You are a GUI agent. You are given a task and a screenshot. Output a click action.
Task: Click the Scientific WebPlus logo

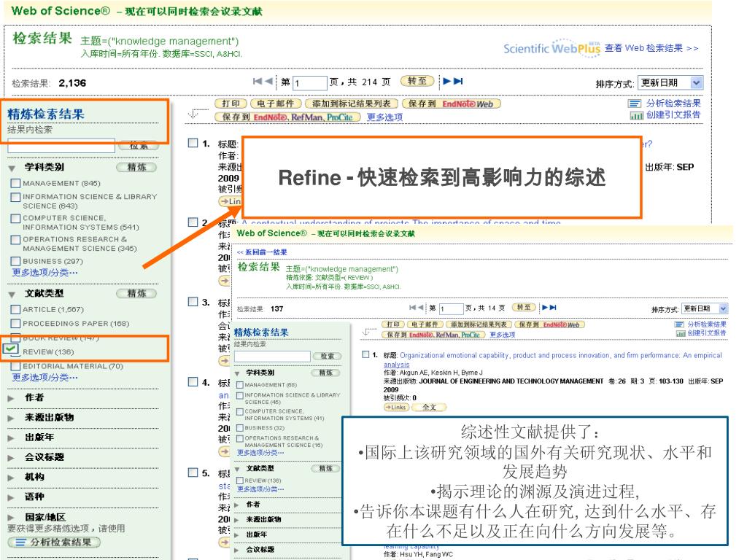pyautogui.click(x=551, y=48)
